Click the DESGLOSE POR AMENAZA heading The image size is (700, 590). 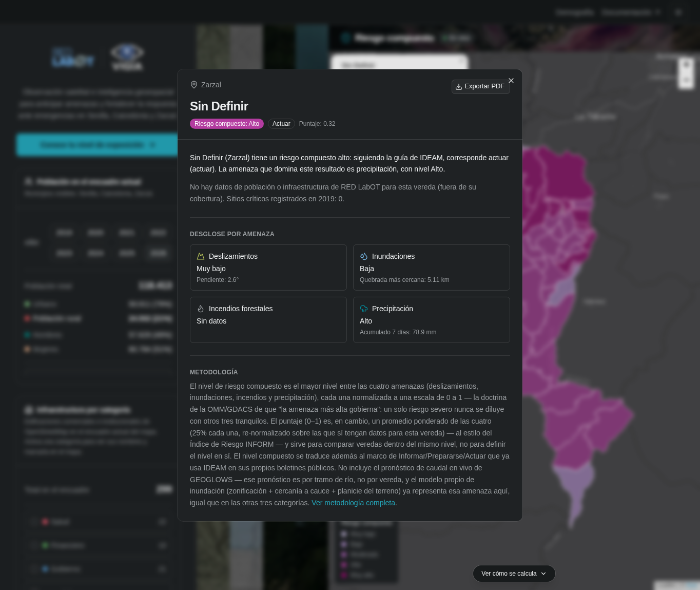coord(232,234)
